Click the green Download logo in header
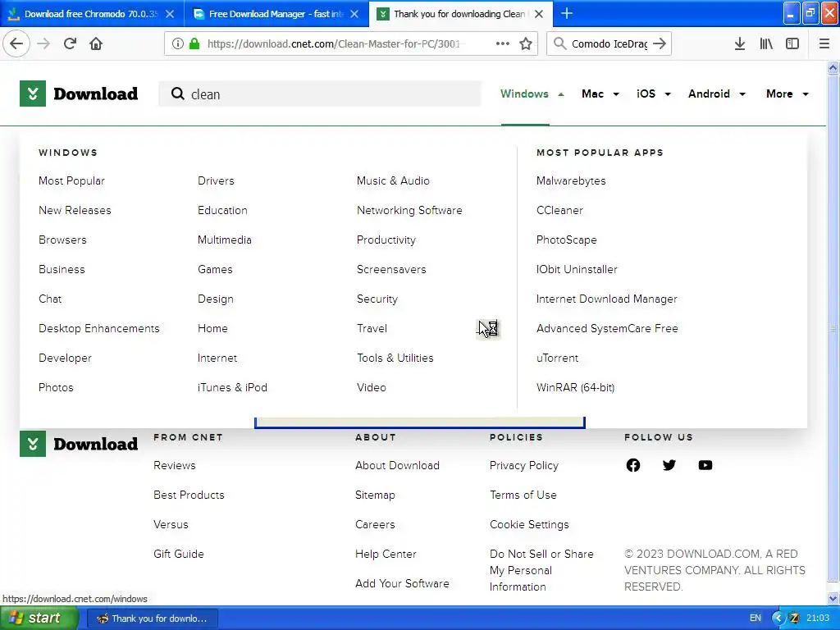 79,94
